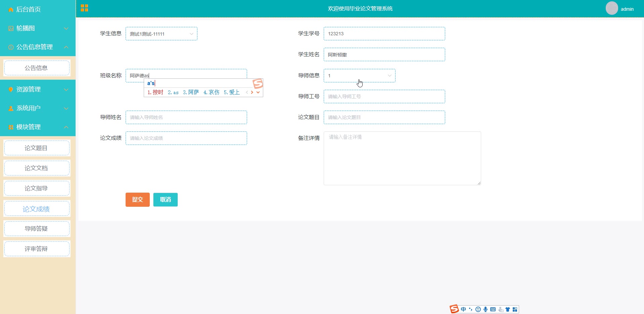Click the user icon beside 系统用户
Viewport: 644px width, 314px height.
coord(11,108)
